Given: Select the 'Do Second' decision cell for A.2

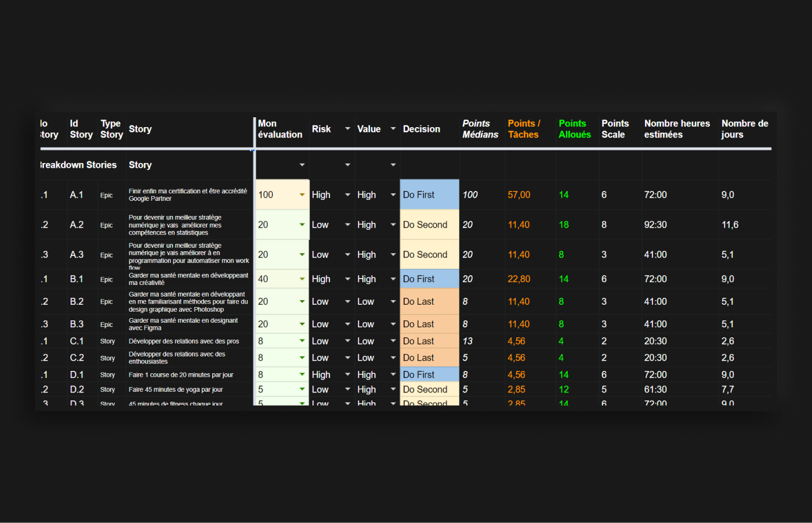Looking at the screenshot, I should [x=429, y=225].
